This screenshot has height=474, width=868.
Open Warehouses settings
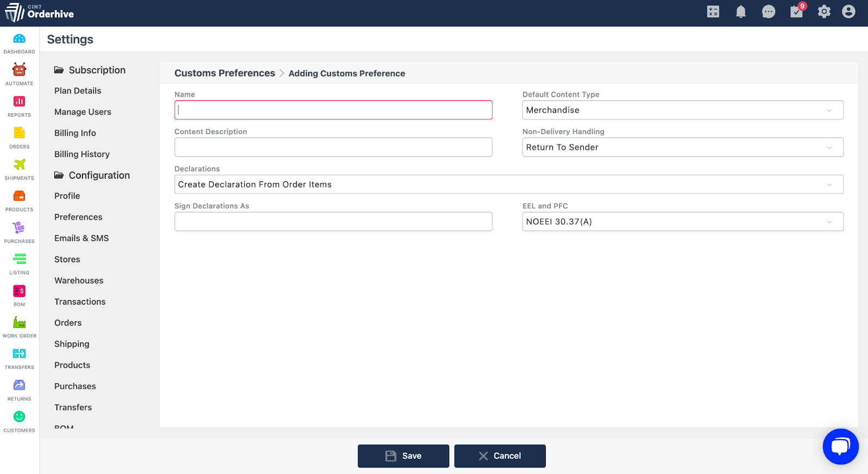[x=79, y=281]
